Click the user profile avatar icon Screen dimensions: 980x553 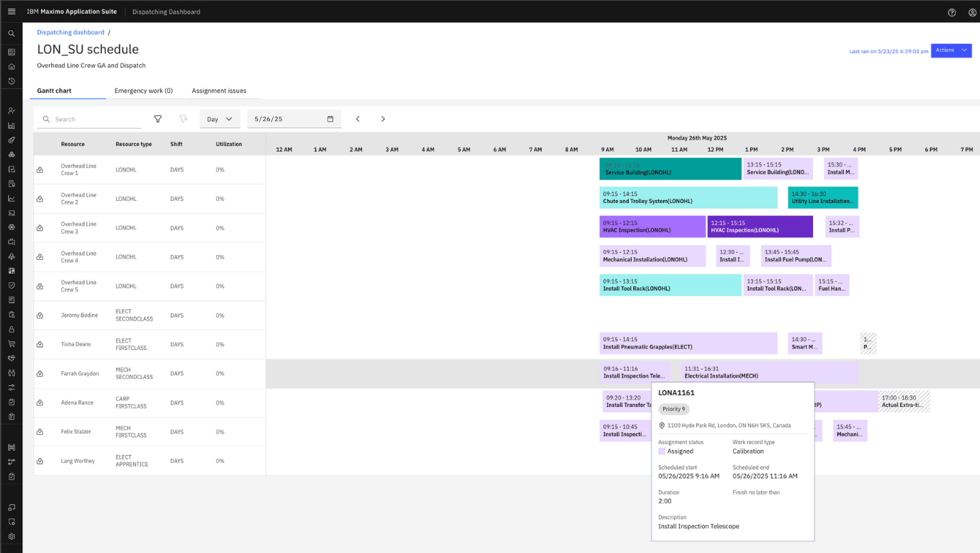pos(971,12)
